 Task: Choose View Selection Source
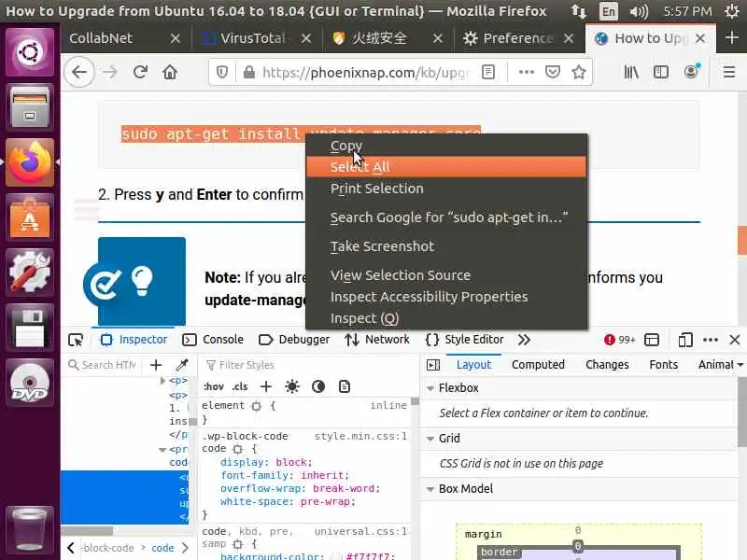coord(446,275)
